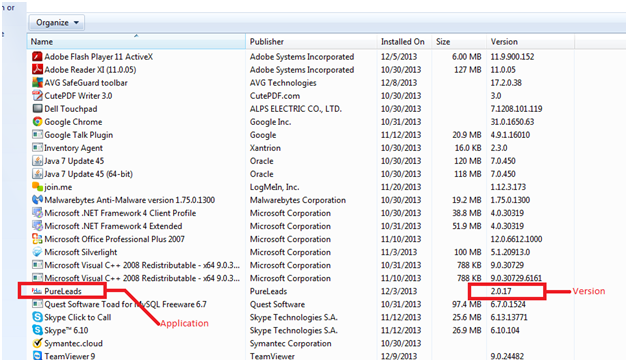The width and height of the screenshot is (628, 362).
Task: Click the Quest Software Toad icon
Action: 37,304
